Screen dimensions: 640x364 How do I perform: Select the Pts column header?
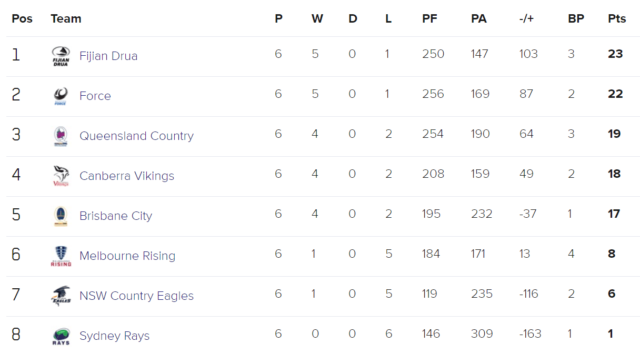coord(617,19)
